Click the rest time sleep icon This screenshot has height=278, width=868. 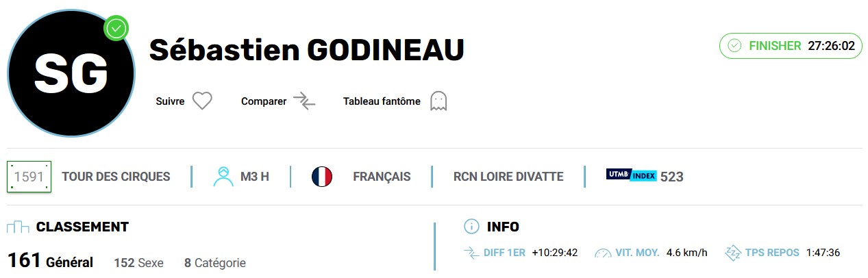(733, 253)
